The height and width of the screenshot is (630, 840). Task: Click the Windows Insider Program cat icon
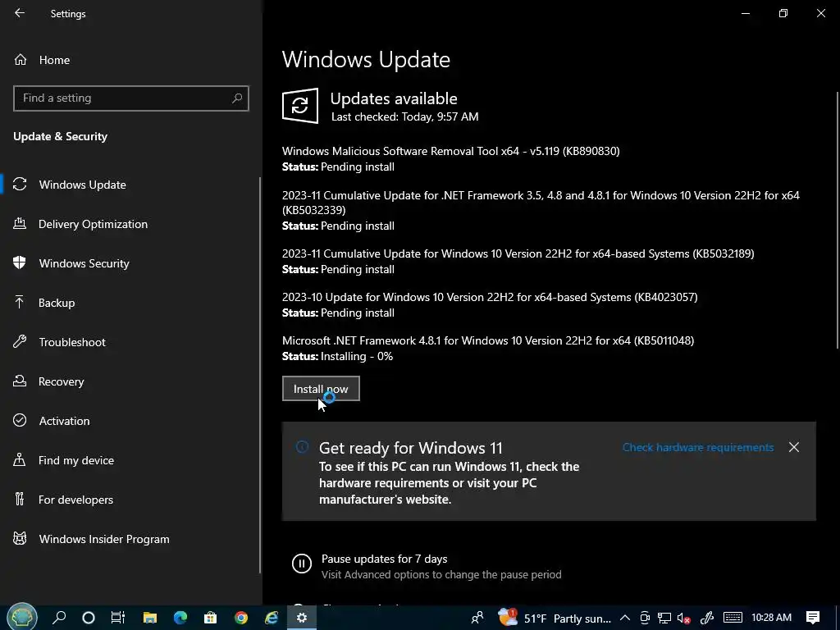click(20, 538)
